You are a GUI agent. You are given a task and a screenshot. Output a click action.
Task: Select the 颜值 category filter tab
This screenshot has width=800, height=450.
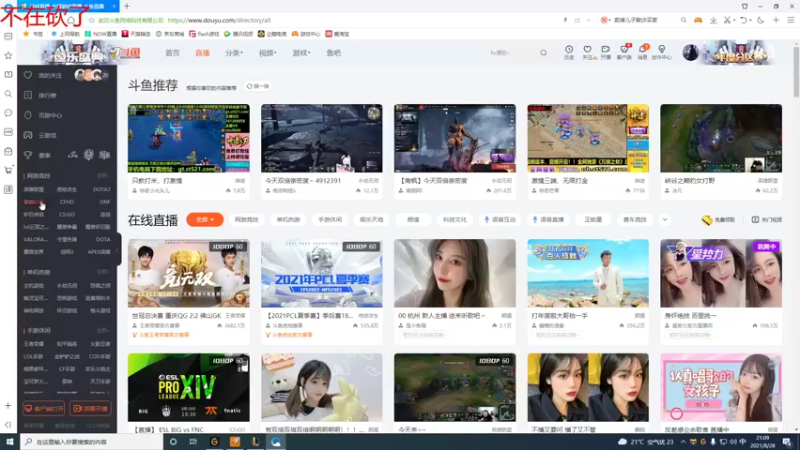pyautogui.click(x=413, y=219)
